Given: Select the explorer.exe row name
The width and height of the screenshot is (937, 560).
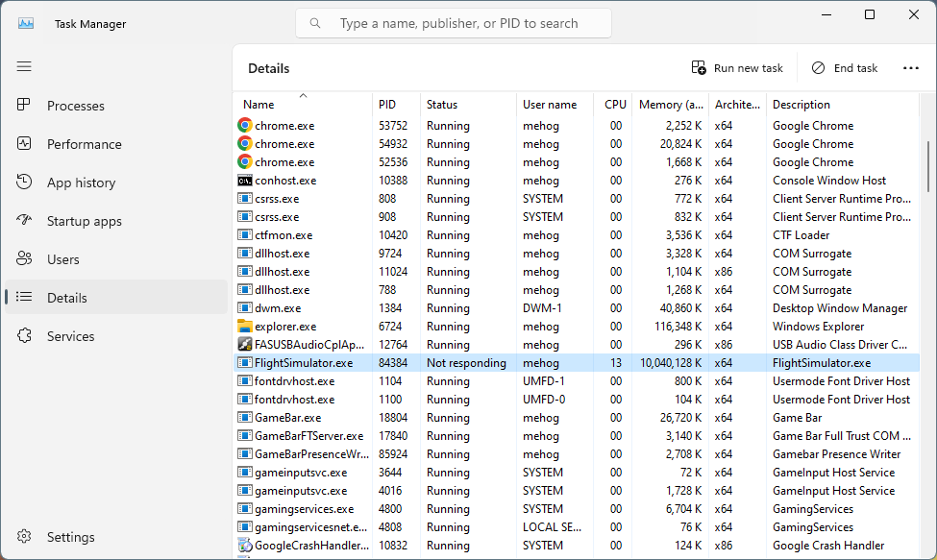Looking at the screenshot, I should pyautogui.click(x=285, y=327).
